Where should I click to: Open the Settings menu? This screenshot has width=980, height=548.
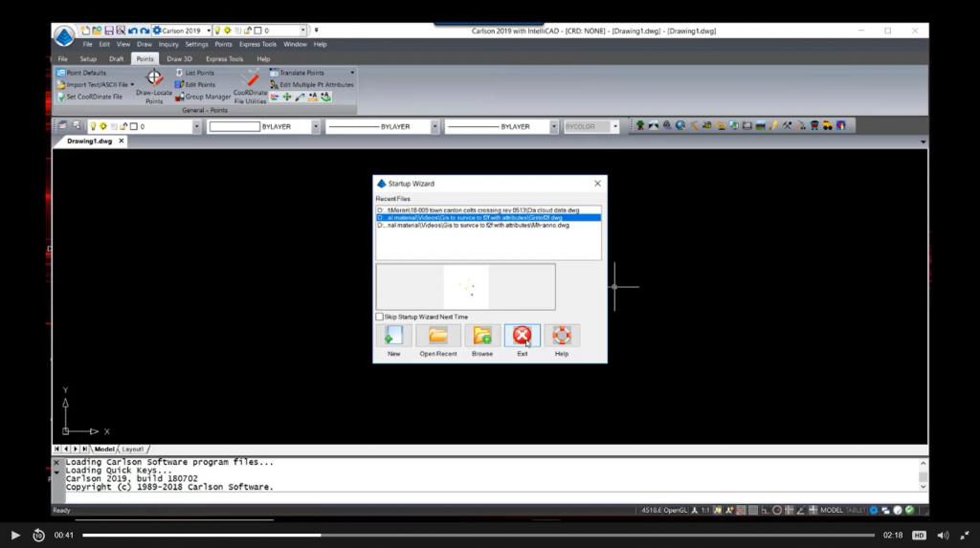click(x=196, y=44)
